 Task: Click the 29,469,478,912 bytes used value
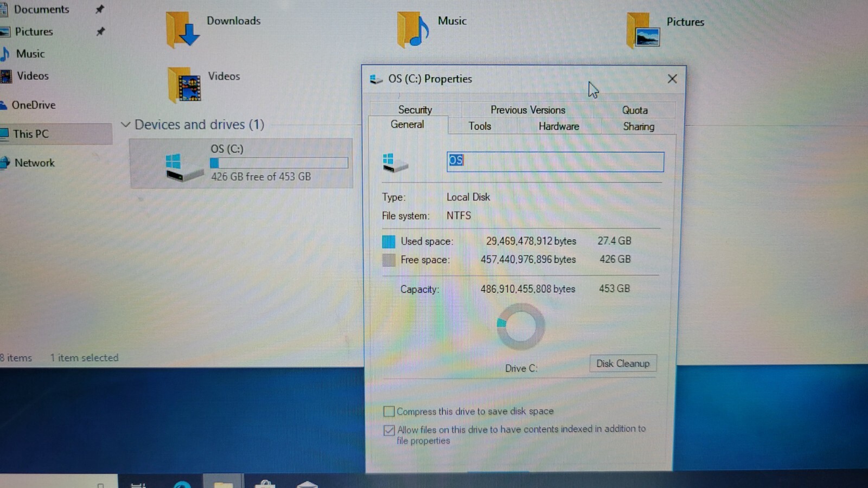(x=531, y=241)
